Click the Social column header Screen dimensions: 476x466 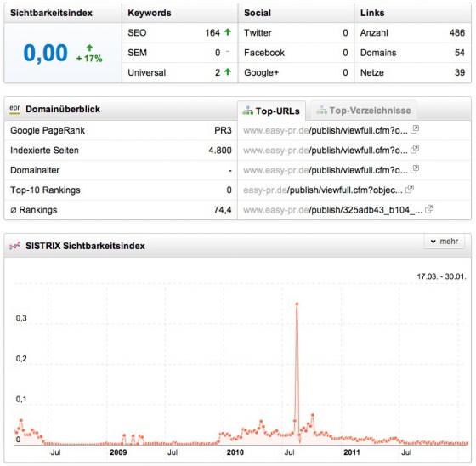(x=258, y=13)
